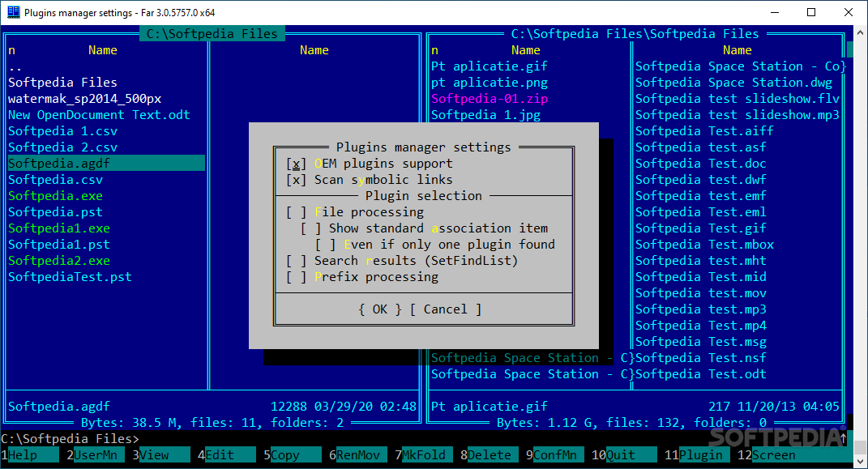Select 'Softpedia test.mov' file
This screenshot has height=469, width=868.
701,293
